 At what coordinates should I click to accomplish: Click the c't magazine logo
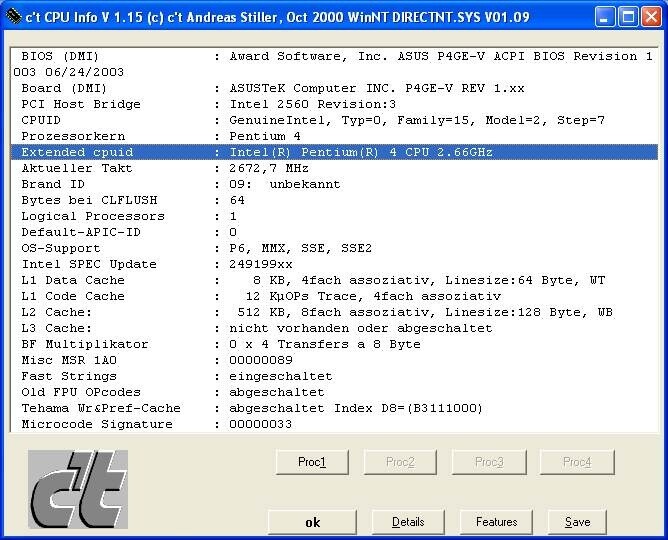[x=78, y=489]
